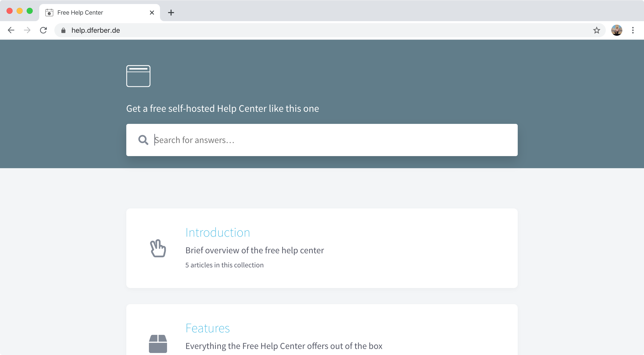View site info via the lock icon
644x355 pixels.
tap(63, 30)
